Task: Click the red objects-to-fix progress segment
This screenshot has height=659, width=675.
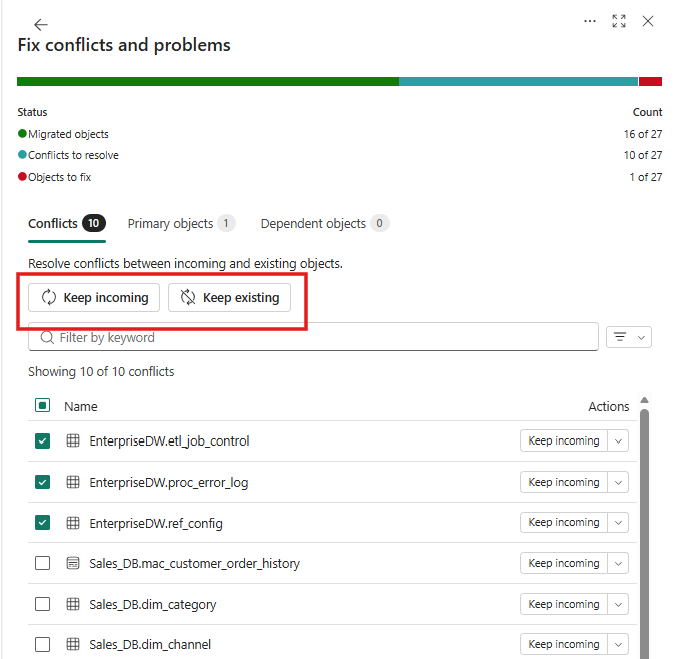Action: pos(650,81)
